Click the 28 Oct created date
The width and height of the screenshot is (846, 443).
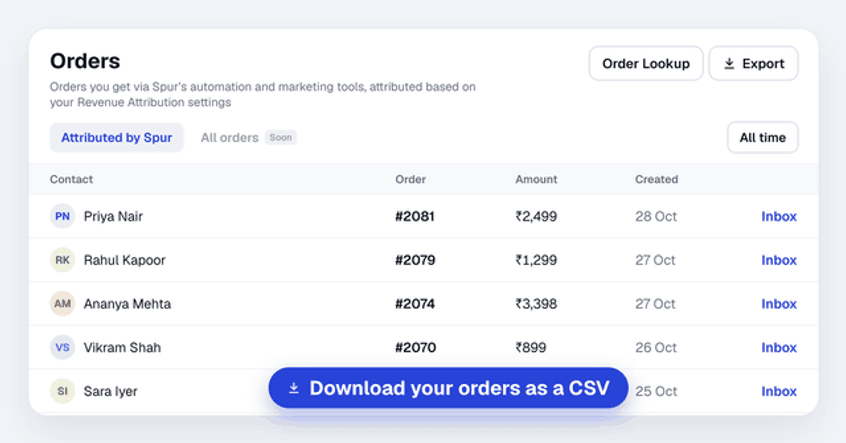click(656, 216)
